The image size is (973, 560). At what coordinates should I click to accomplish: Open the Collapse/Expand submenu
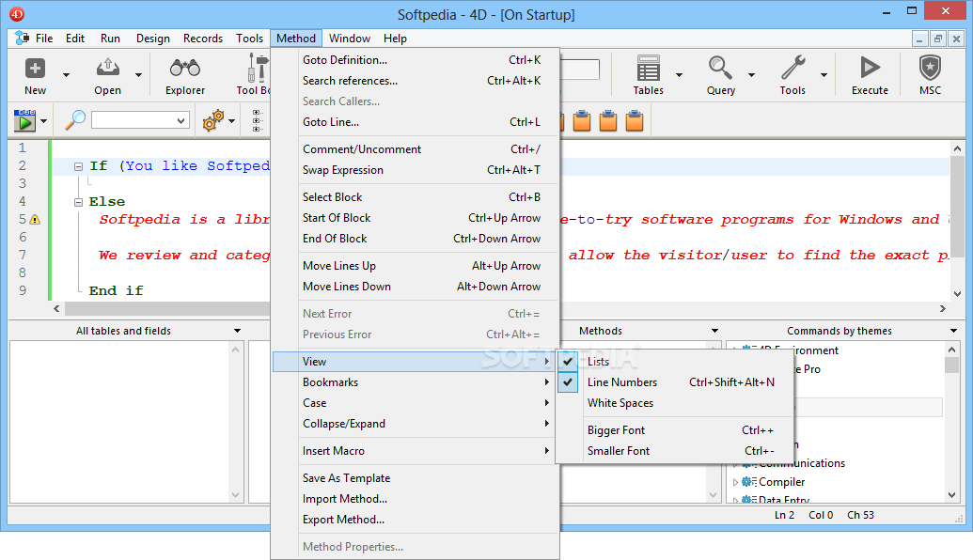click(416, 424)
